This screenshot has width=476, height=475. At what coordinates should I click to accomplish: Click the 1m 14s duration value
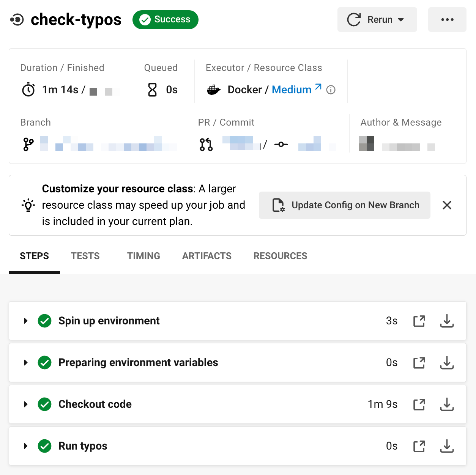[60, 90]
